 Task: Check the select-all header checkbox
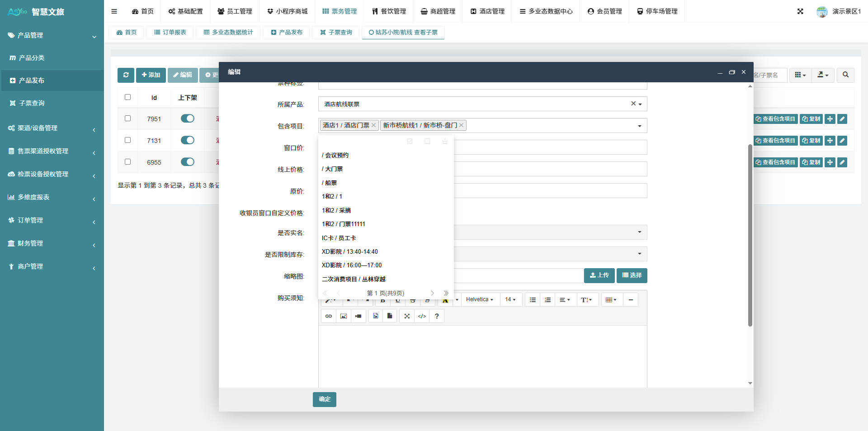127,97
